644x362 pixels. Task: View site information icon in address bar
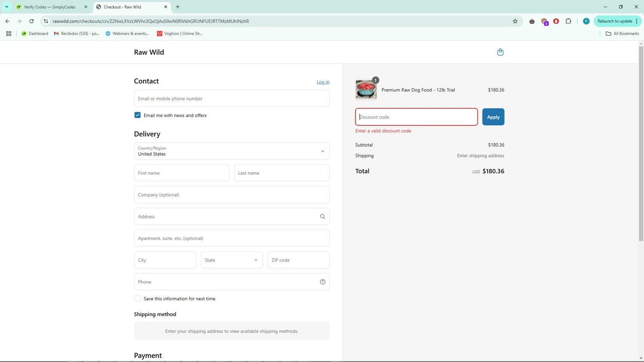(46, 21)
